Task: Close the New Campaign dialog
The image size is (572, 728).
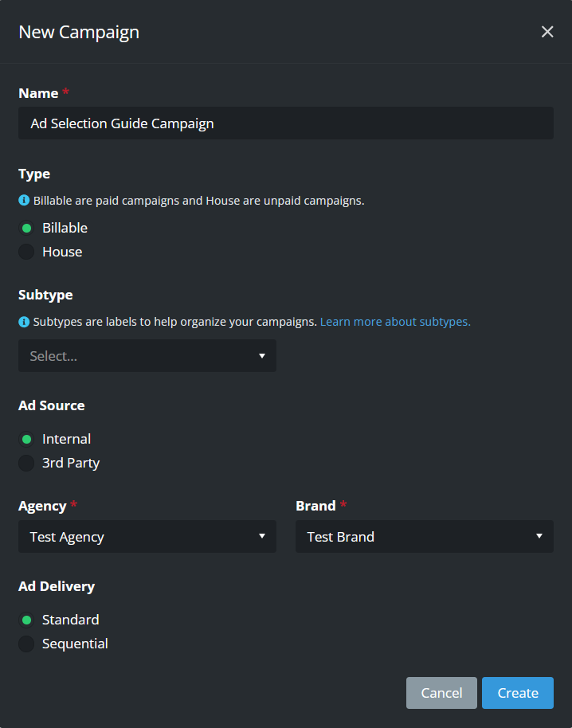Action: point(547,32)
